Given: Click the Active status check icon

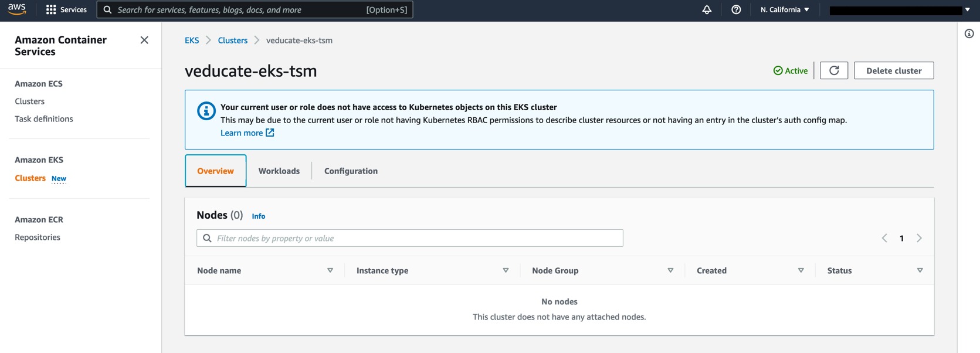Looking at the screenshot, I should point(778,70).
